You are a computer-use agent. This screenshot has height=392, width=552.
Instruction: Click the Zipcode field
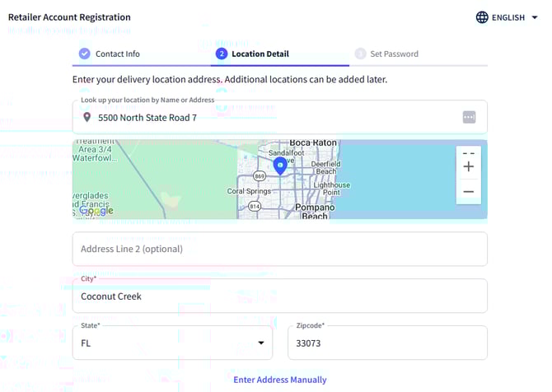[386, 343]
